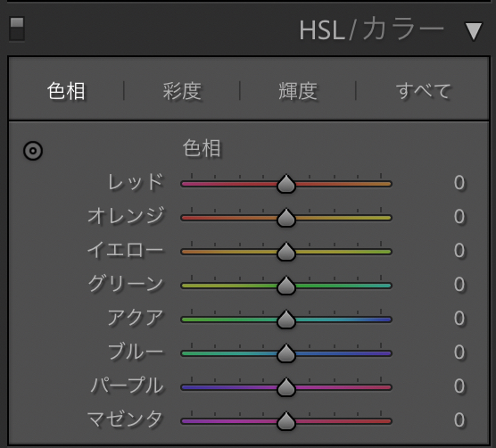Click the パープル slider label
496x448 pixels.
[x=127, y=386]
